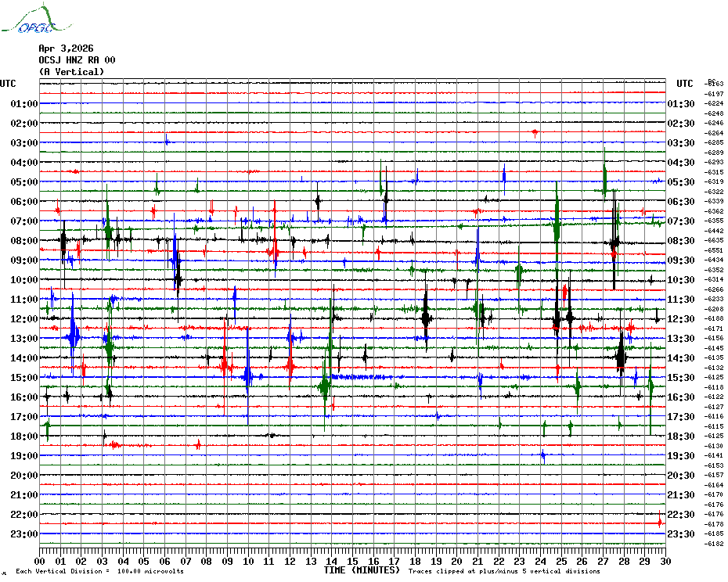
Task: Select the 12:00 hour label on left axis
Action: pos(24,319)
